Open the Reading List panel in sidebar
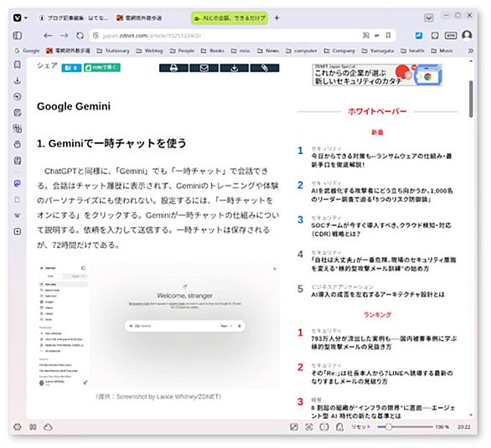Screen dimensions: 491x448 coord(18,161)
